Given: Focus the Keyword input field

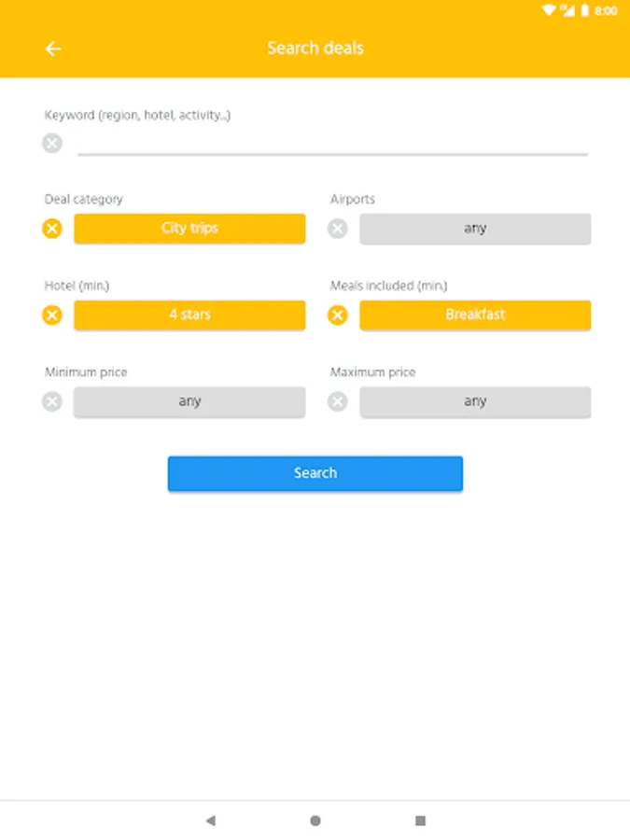Looking at the screenshot, I should (332, 144).
